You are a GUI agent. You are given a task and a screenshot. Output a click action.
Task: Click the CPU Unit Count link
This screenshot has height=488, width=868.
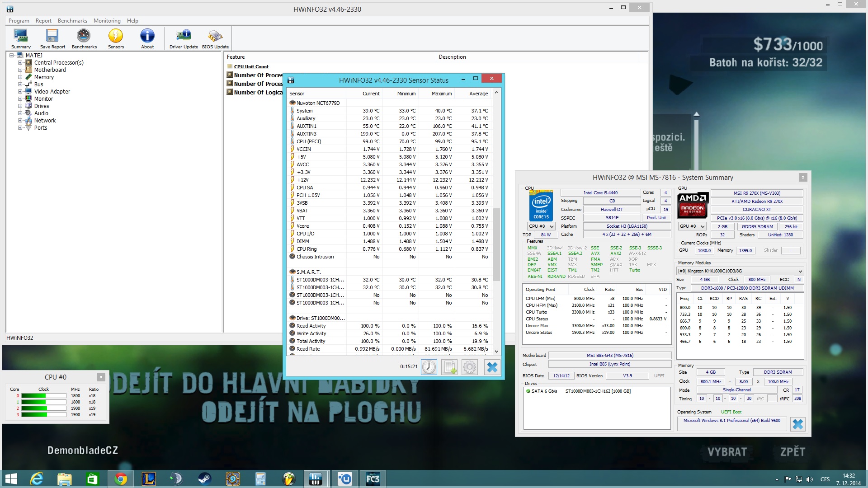[x=251, y=67]
